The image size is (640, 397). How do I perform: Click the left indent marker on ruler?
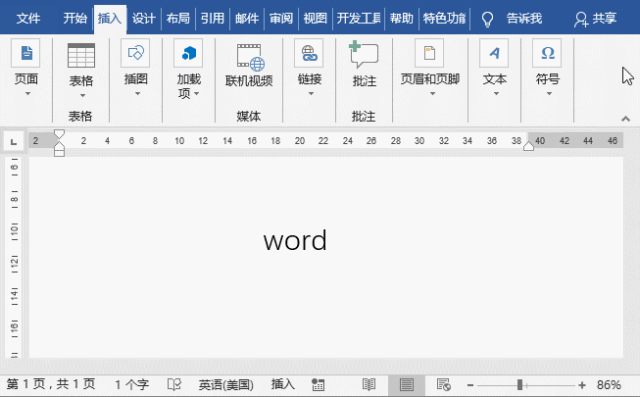(59, 149)
